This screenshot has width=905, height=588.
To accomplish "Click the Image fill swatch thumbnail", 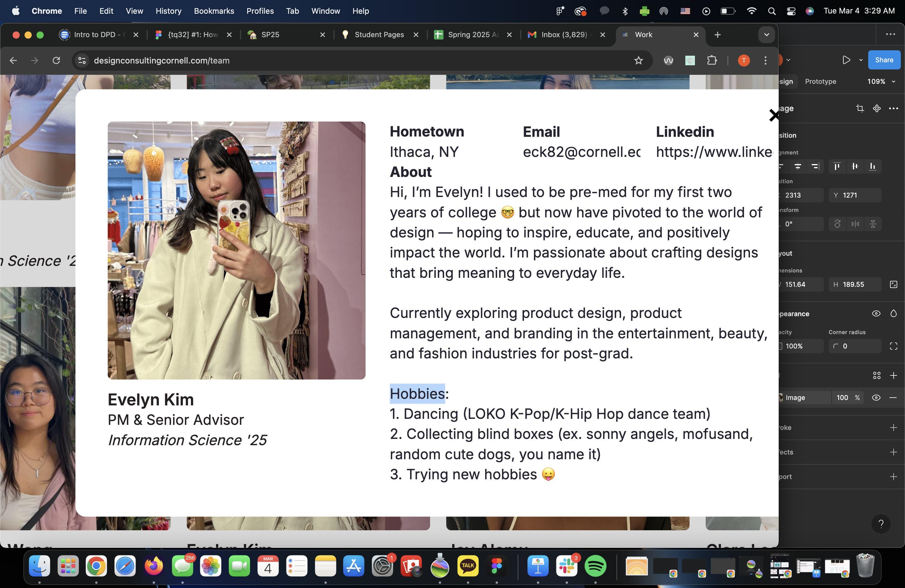I will [x=781, y=398].
